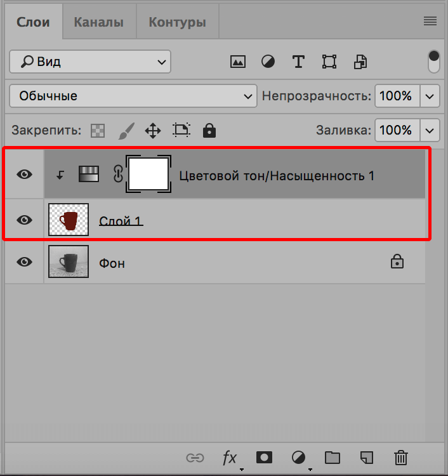Click the Фон layer lock icon
Screen dimensions: 448x476
pos(397,261)
